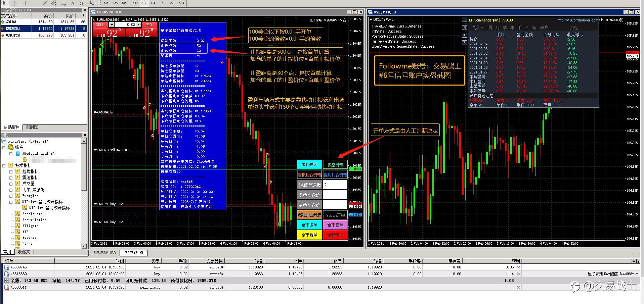Collapse the one-click trading panel triangle
The height and width of the screenshot is (304, 644).
click(94, 20)
